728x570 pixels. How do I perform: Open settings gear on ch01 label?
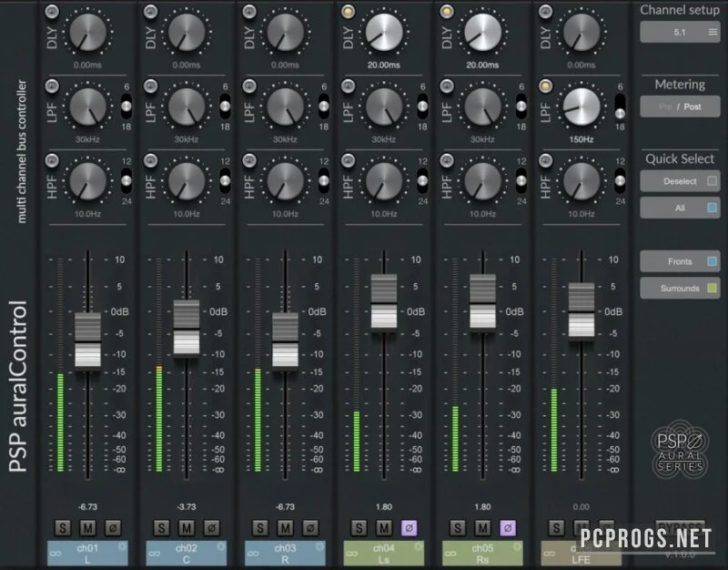coord(123,546)
